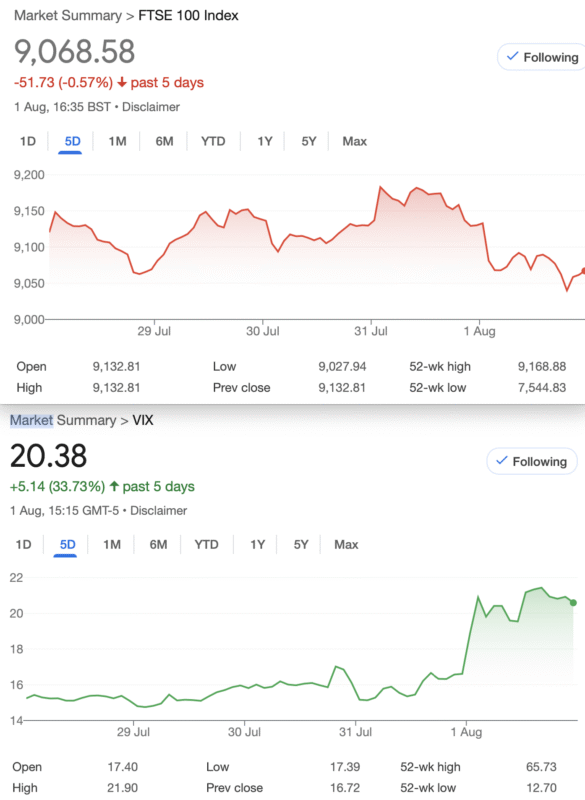Screen dimensions: 585x800
Task: Click the VIX Prev close value 16.72
Action: pyautogui.click(x=345, y=788)
